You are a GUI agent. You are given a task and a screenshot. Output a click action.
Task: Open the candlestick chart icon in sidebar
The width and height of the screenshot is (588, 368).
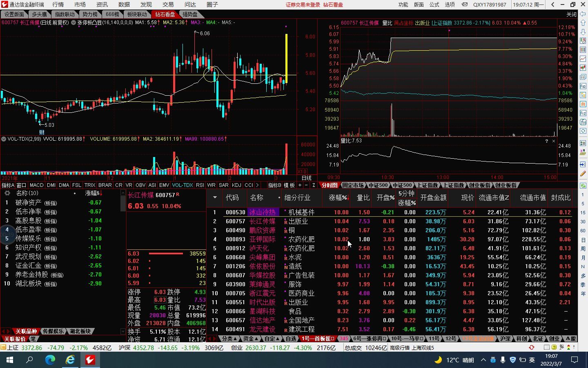[583, 68]
